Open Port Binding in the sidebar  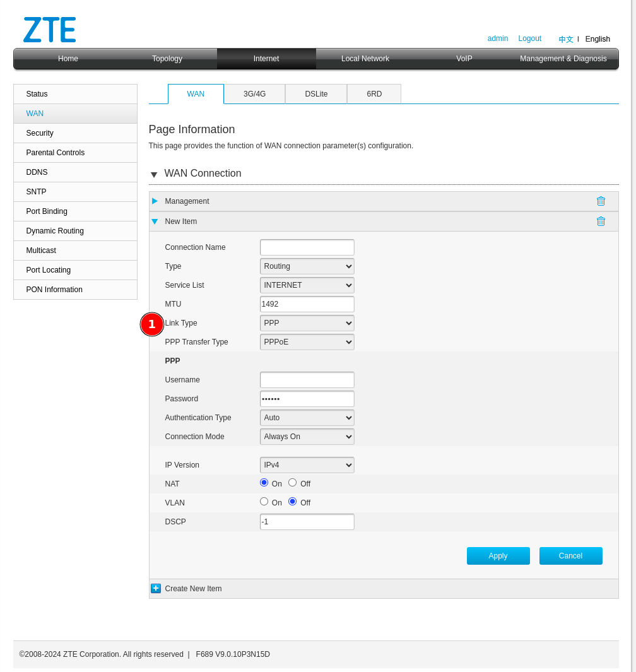(47, 211)
